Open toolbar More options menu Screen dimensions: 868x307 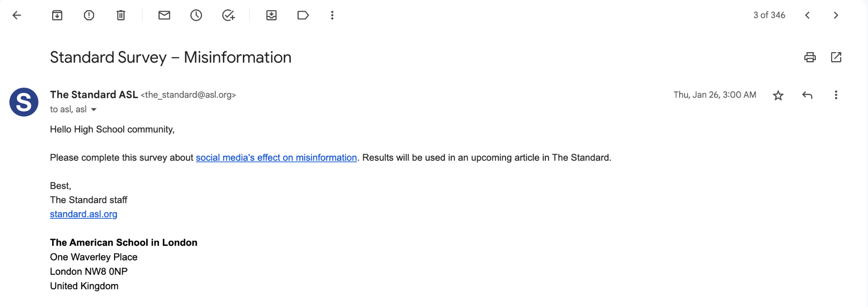(332, 15)
